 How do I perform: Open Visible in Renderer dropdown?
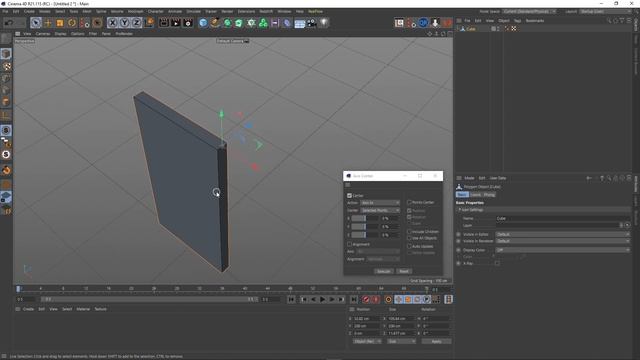tap(563, 241)
